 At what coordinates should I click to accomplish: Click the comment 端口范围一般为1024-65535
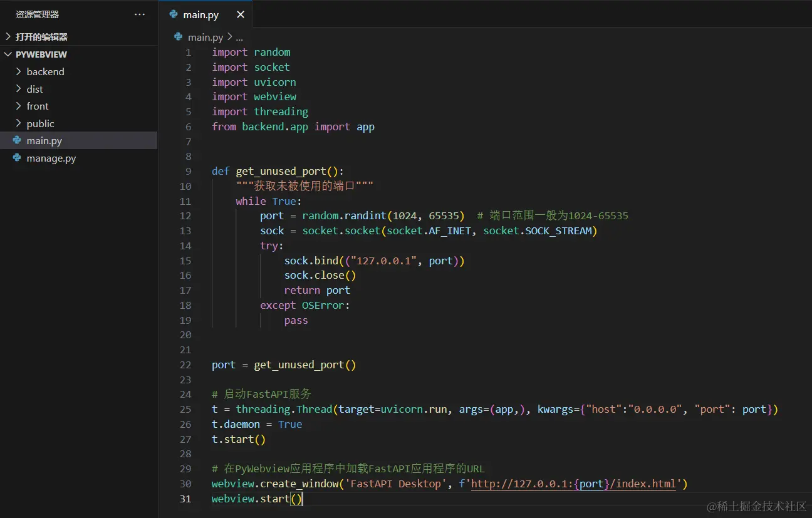pyautogui.click(x=553, y=216)
